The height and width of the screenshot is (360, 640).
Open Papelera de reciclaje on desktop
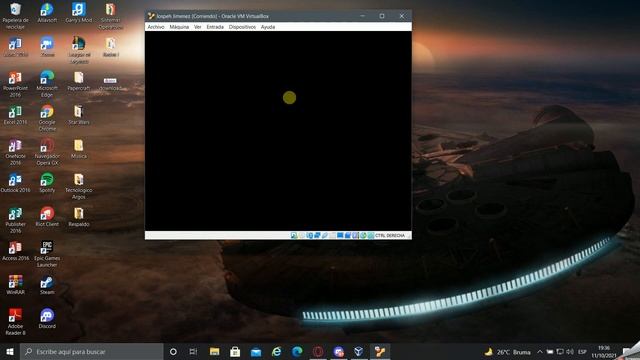tap(15, 16)
